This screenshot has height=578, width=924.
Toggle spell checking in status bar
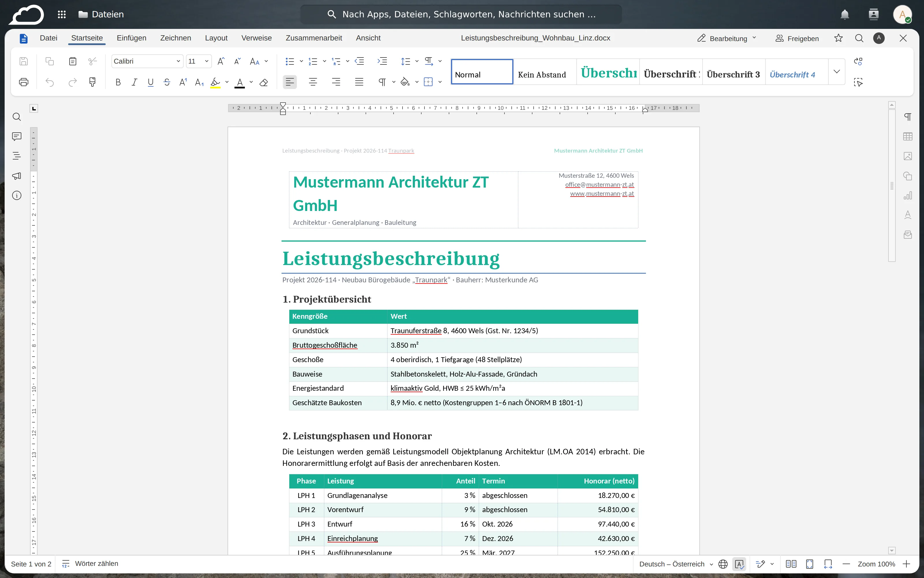click(739, 564)
